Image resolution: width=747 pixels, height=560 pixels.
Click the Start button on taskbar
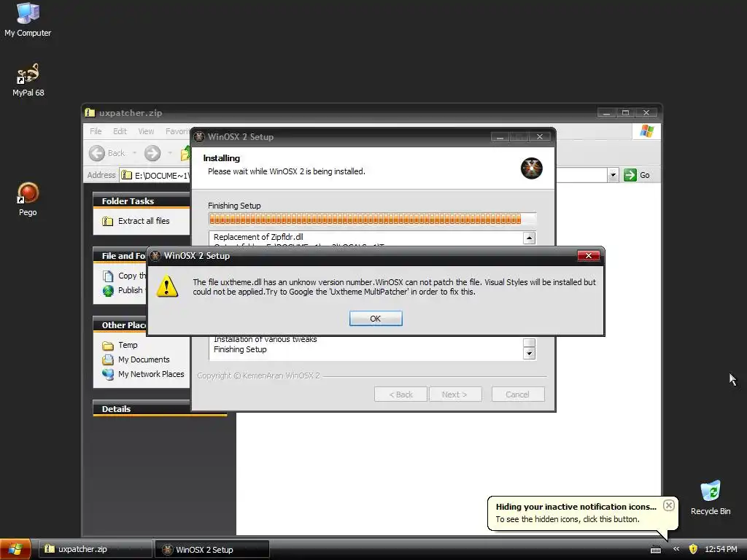tap(15, 549)
